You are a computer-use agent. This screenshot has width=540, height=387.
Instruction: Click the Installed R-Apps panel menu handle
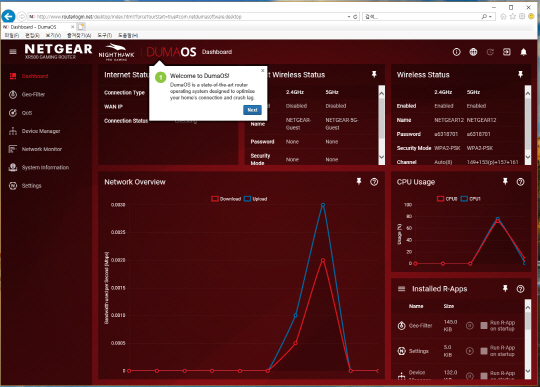(402, 289)
